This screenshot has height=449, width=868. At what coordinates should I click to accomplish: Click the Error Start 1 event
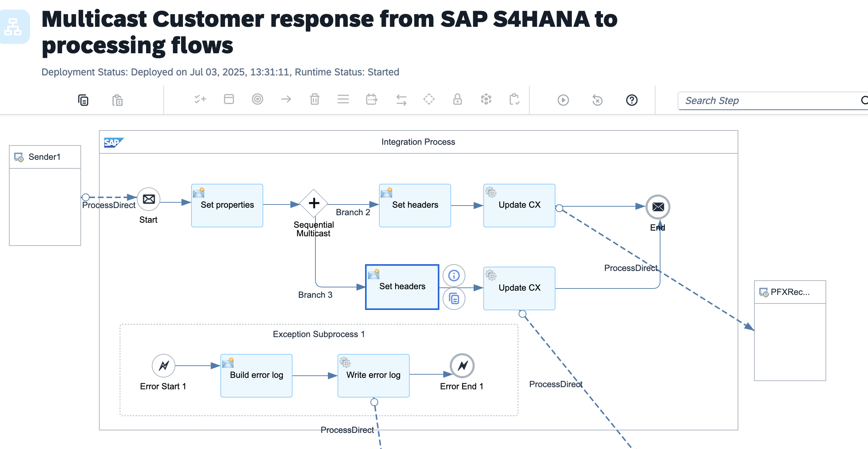click(163, 366)
